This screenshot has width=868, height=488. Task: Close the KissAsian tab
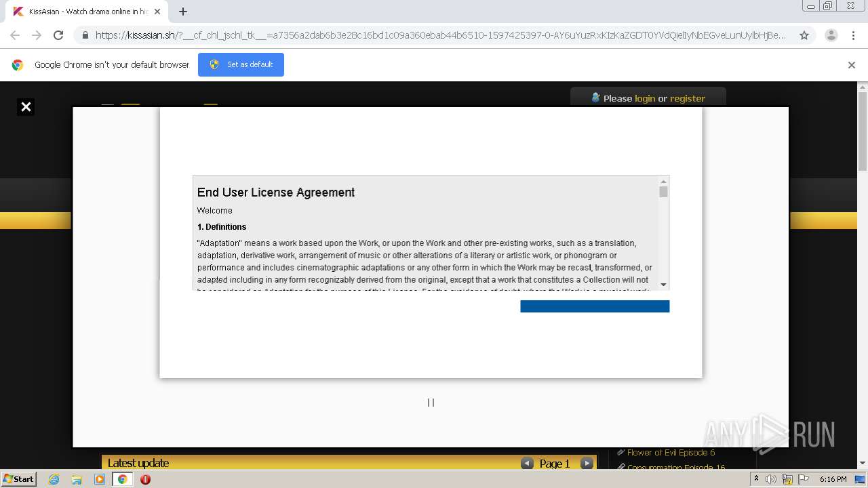click(157, 12)
